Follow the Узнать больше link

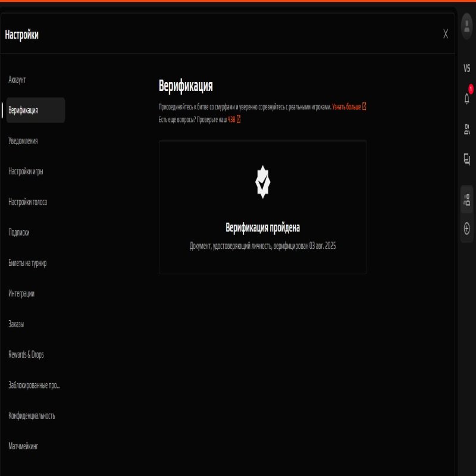click(x=349, y=107)
